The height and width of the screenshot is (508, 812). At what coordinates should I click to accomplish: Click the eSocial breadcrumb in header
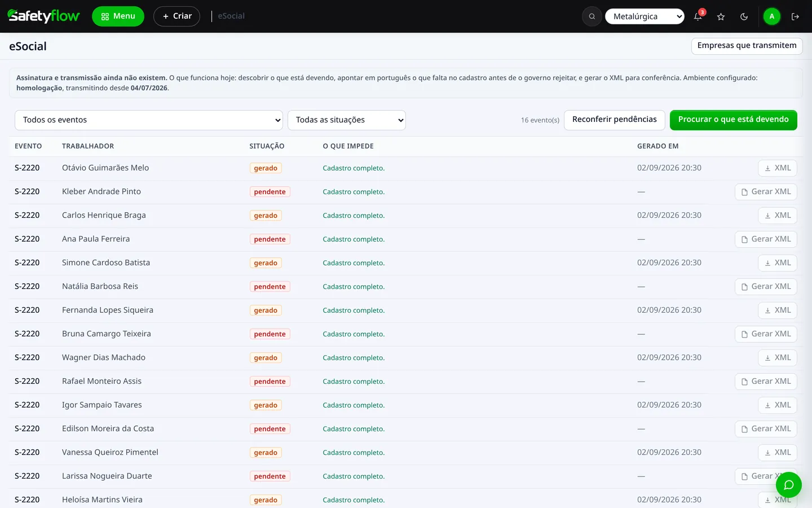tap(231, 16)
